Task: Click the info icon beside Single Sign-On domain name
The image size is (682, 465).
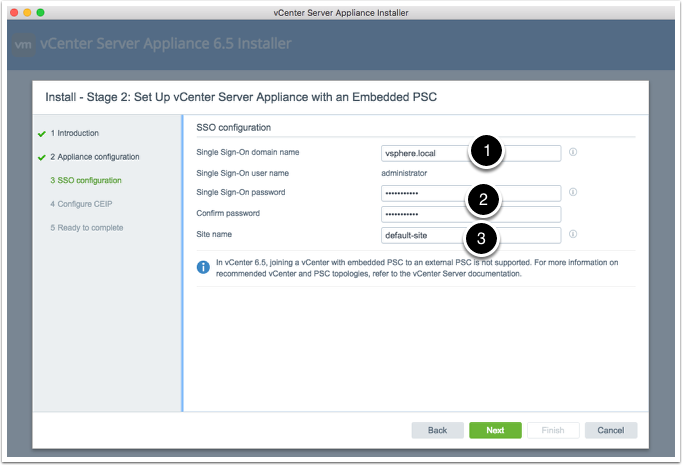Action: (574, 153)
